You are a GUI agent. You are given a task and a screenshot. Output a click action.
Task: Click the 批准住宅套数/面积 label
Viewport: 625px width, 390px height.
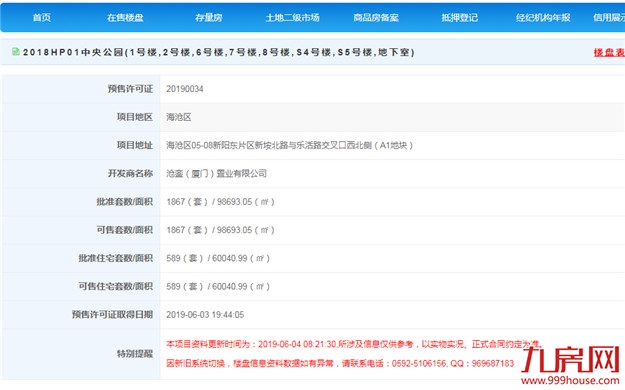click(116, 258)
